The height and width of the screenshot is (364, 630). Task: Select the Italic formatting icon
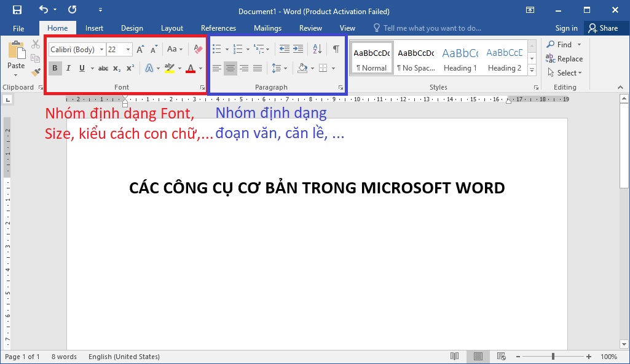coord(68,68)
